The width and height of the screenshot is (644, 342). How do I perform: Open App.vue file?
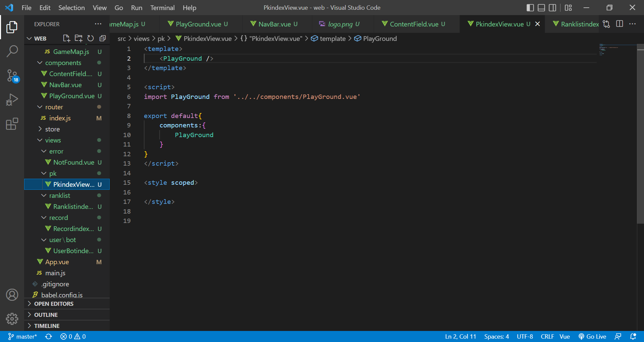[x=67, y=262]
